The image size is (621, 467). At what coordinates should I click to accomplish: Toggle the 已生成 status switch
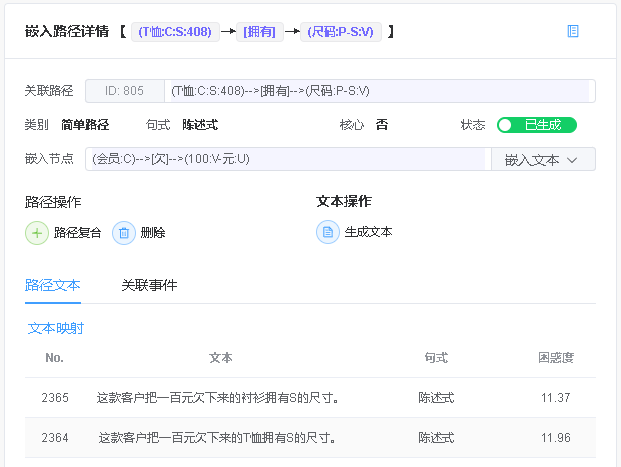pos(537,125)
